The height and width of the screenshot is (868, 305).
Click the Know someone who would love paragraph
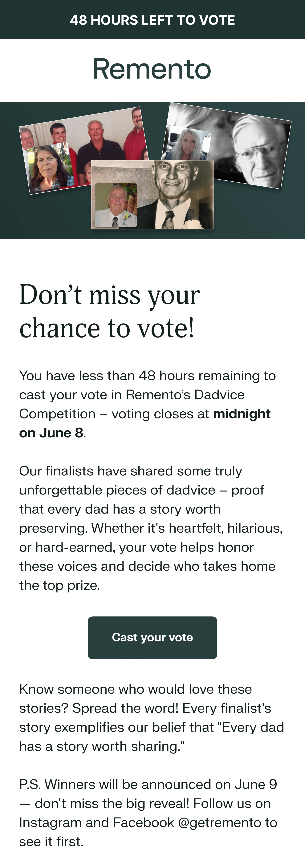coord(152,718)
